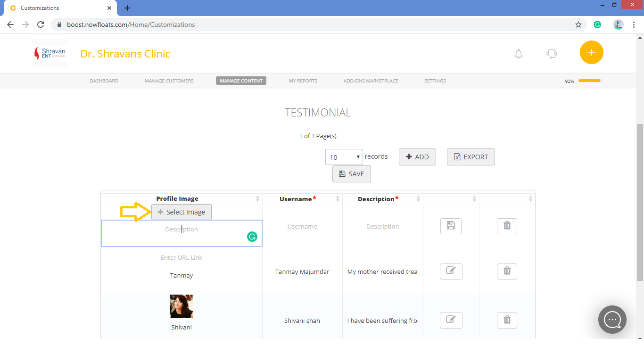
Task: Click the 92% profile completion progress bar
Action: point(590,81)
